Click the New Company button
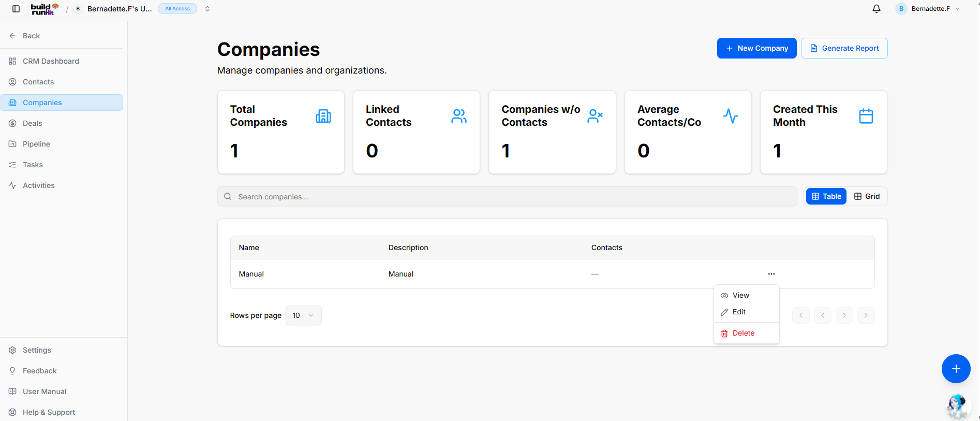980x421 pixels. 756,48
